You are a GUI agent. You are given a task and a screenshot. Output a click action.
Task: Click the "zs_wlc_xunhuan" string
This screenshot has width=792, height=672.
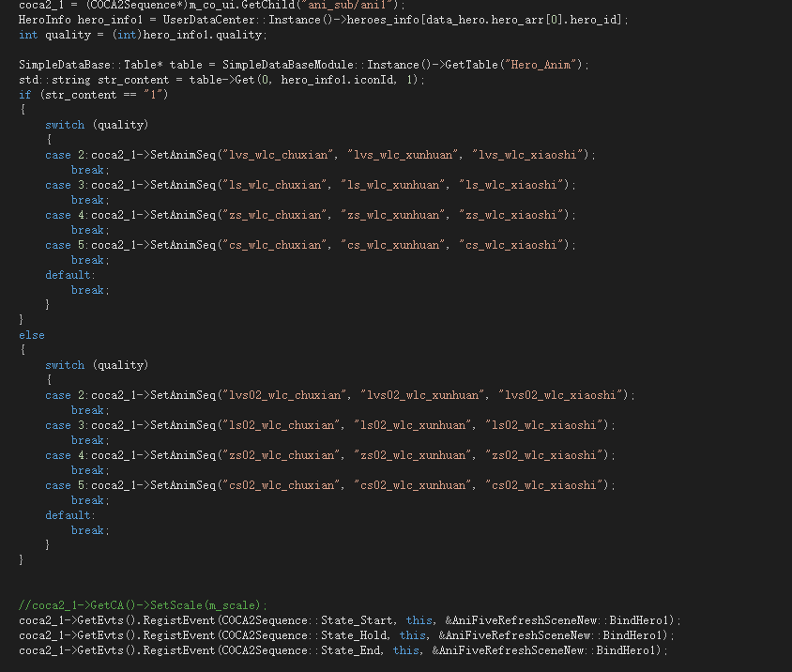coord(393,215)
